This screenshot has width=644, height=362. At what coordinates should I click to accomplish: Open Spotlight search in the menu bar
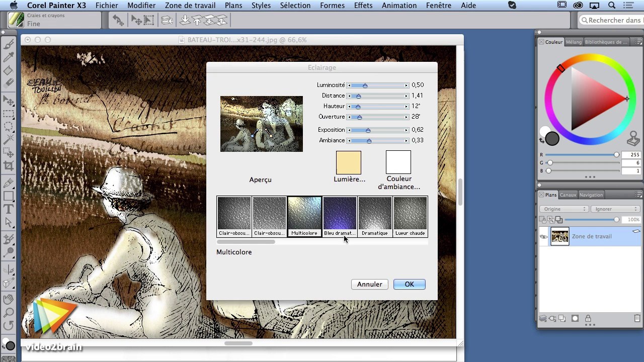pyautogui.click(x=612, y=6)
